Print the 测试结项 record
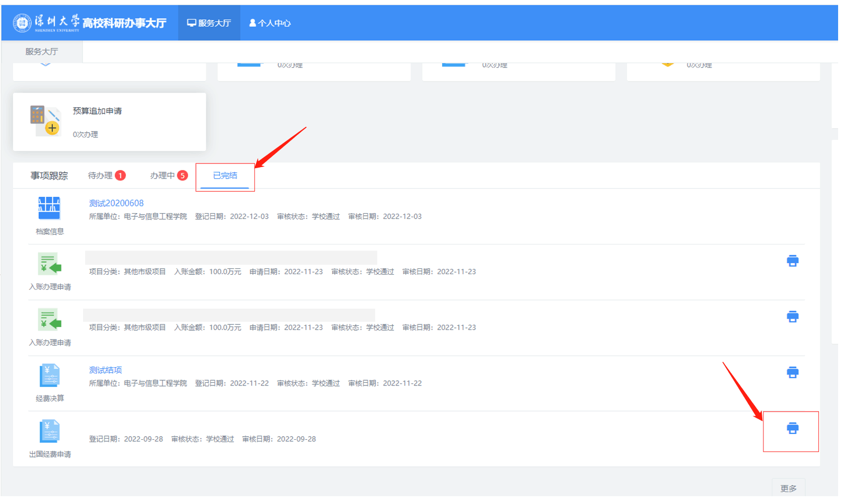 point(792,372)
